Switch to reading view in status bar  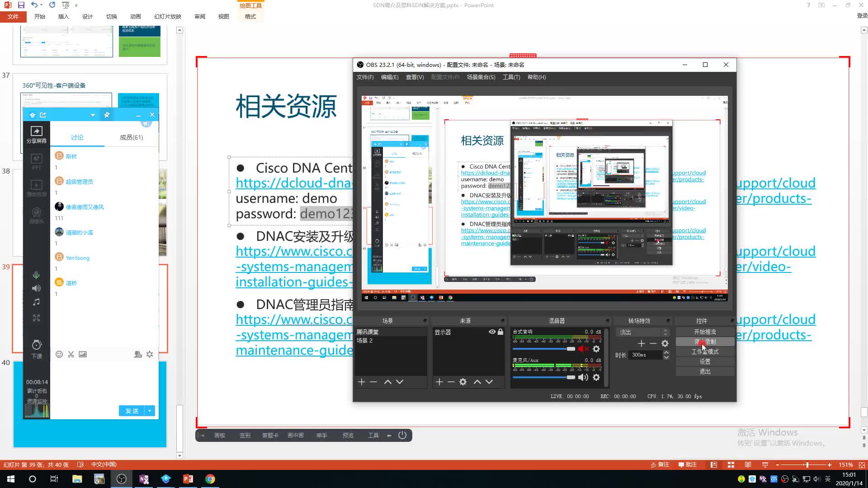pyautogui.click(x=748, y=465)
